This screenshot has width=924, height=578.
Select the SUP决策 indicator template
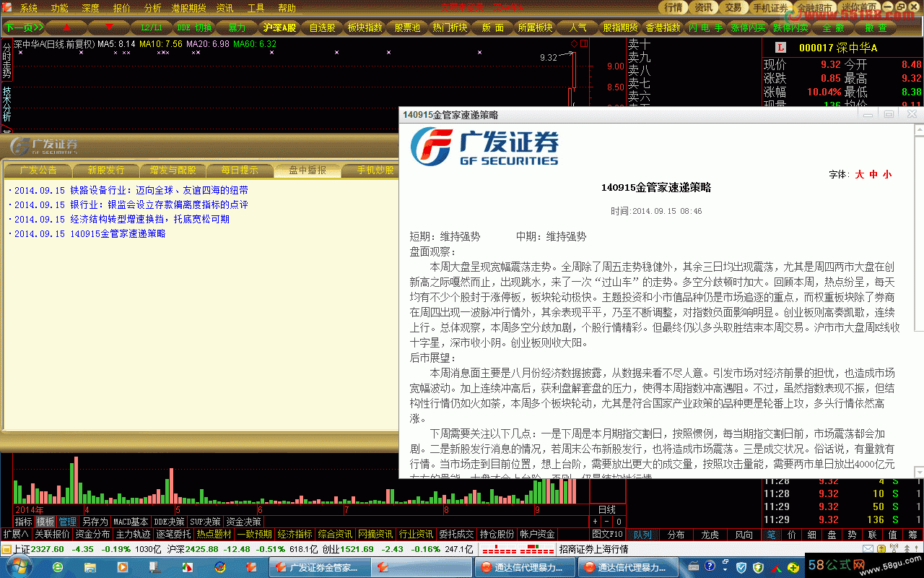(205, 521)
